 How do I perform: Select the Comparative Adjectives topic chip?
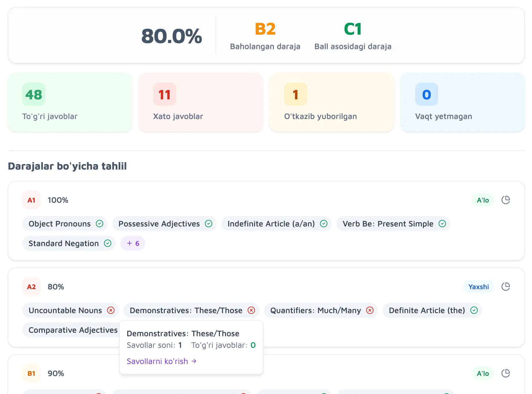(72, 330)
